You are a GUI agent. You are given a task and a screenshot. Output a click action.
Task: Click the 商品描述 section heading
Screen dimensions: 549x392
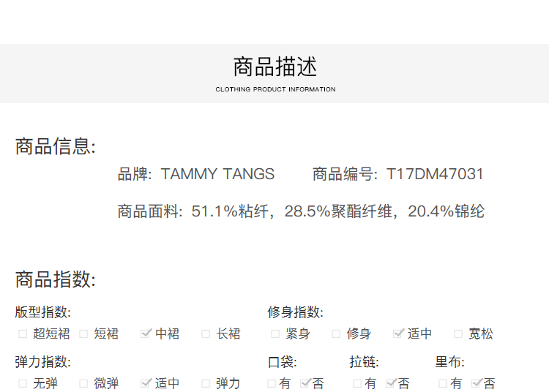click(x=275, y=67)
